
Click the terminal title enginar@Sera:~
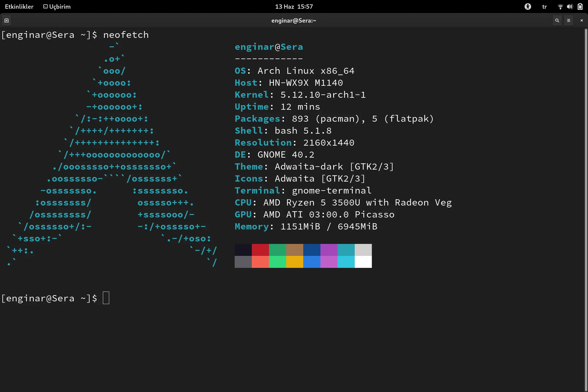[294, 21]
